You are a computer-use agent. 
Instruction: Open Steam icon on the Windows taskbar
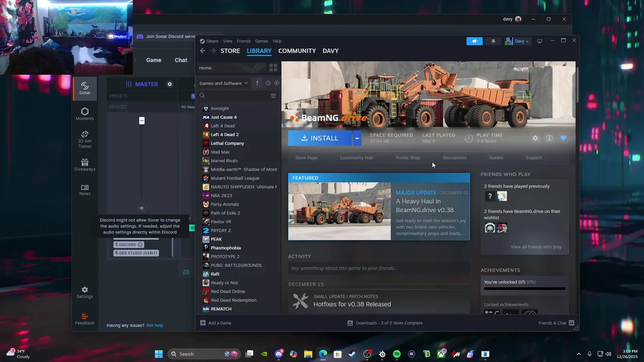(352, 354)
